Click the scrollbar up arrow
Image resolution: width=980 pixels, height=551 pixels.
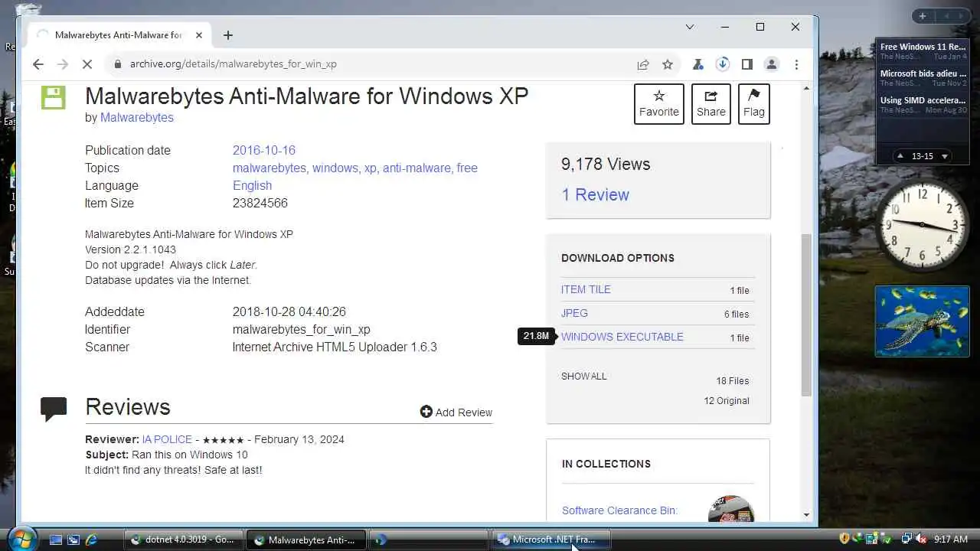pos(806,90)
